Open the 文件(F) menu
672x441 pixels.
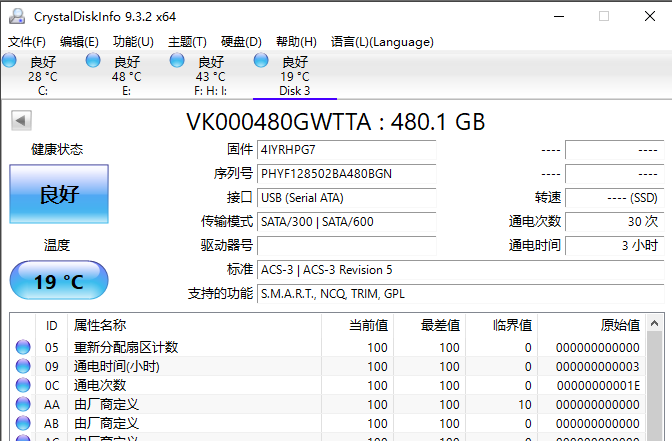coord(27,41)
